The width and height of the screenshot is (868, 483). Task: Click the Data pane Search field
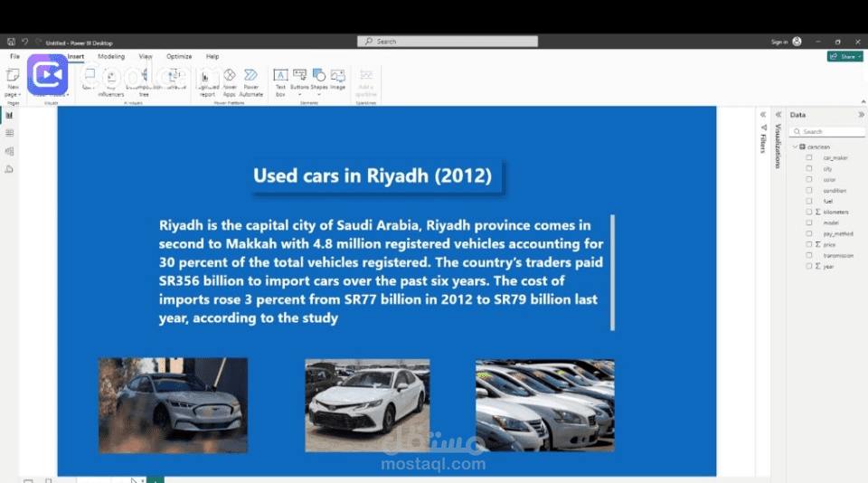[827, 132]
